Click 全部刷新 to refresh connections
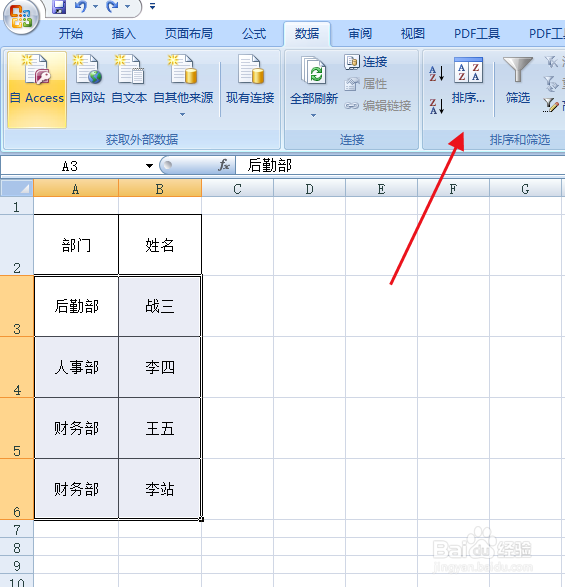Viewport: 565px width, 587px height. tap(314, 81)
